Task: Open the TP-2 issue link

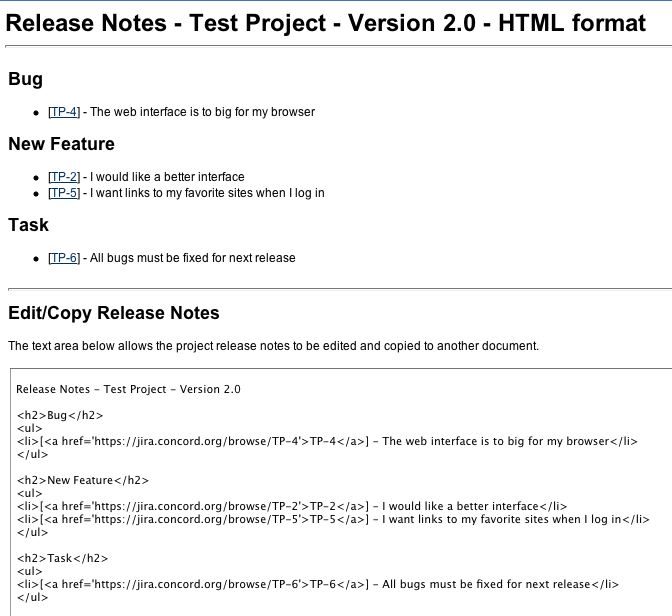Action: [64, 177]
